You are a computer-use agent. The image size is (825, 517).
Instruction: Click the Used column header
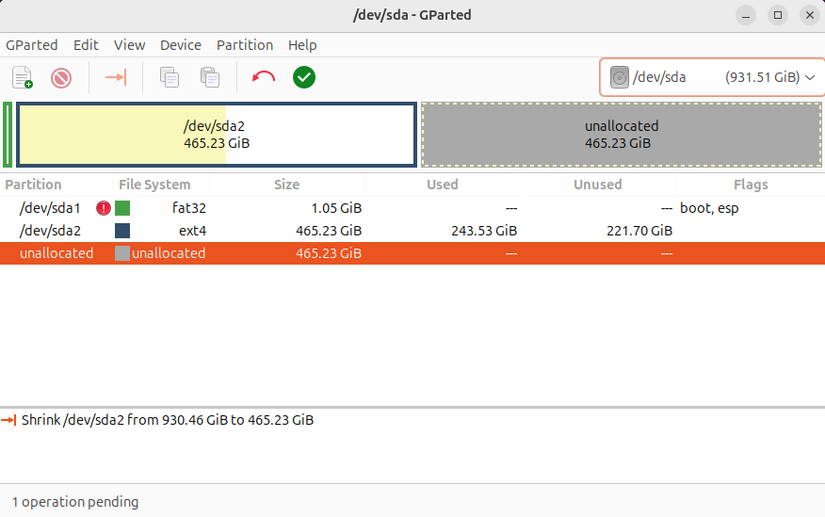tap(442, 185)
